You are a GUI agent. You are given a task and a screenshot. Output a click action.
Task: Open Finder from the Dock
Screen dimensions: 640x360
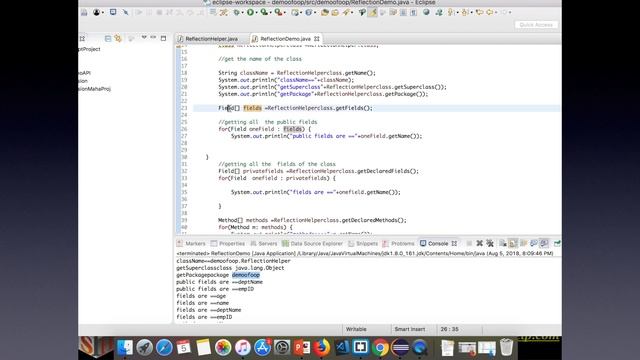point(124,348)
